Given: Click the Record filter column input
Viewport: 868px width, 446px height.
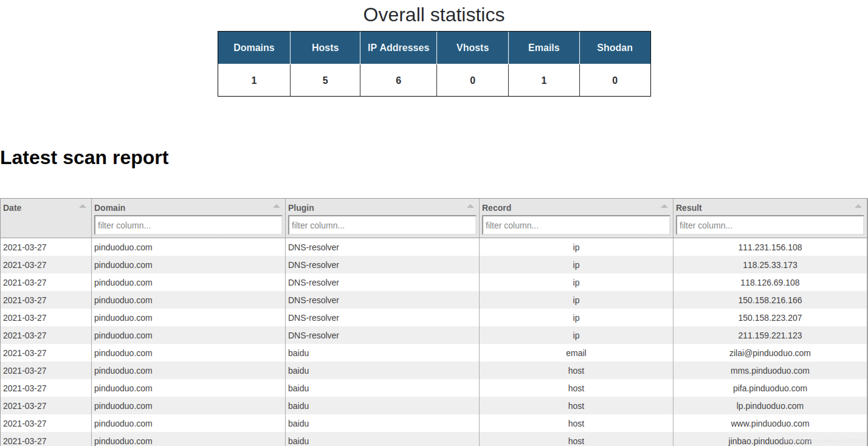Looking at the screenshot, I should pyautogui.click(x=576, y=225).
